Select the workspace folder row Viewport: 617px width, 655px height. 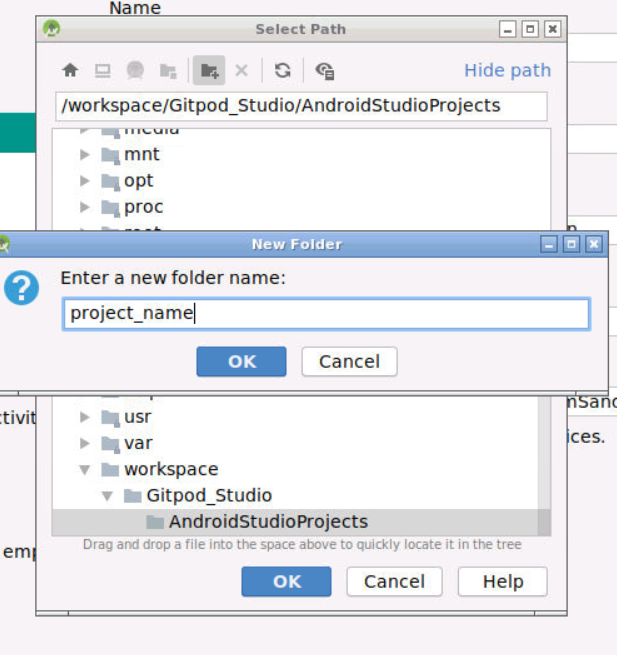coord(295,470)
